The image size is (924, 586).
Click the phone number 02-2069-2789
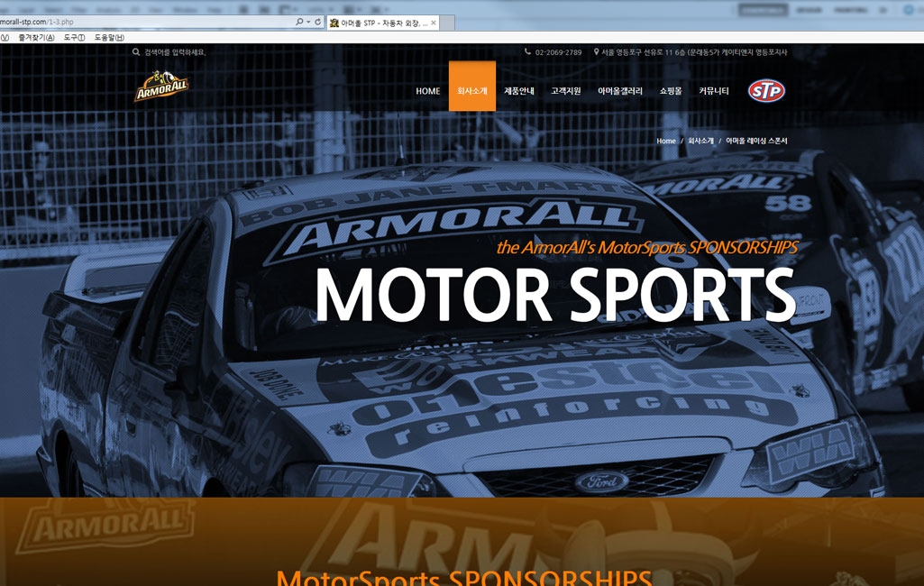click(559, 52)
